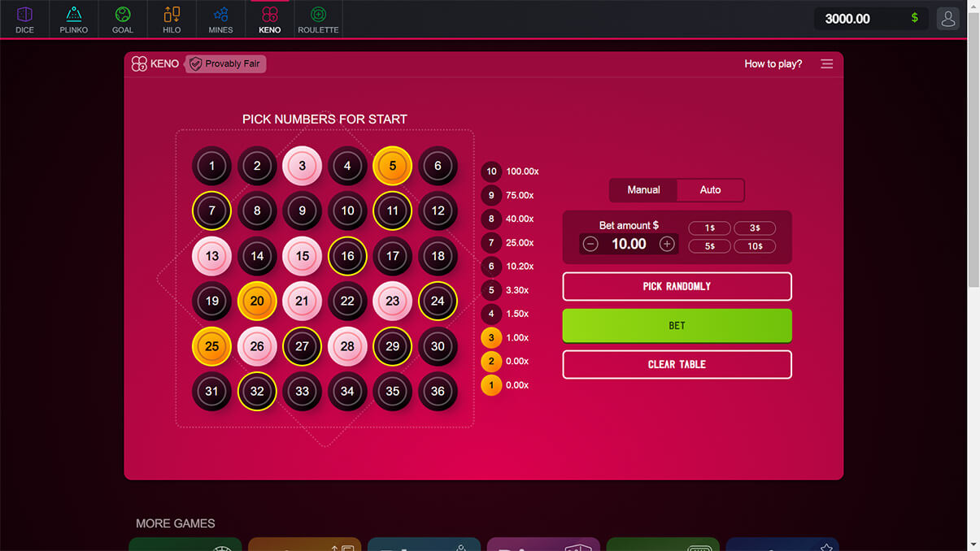Set bet to 5$ preset
Viewport: 980px width, 551px height.
[x=709, y=246]
